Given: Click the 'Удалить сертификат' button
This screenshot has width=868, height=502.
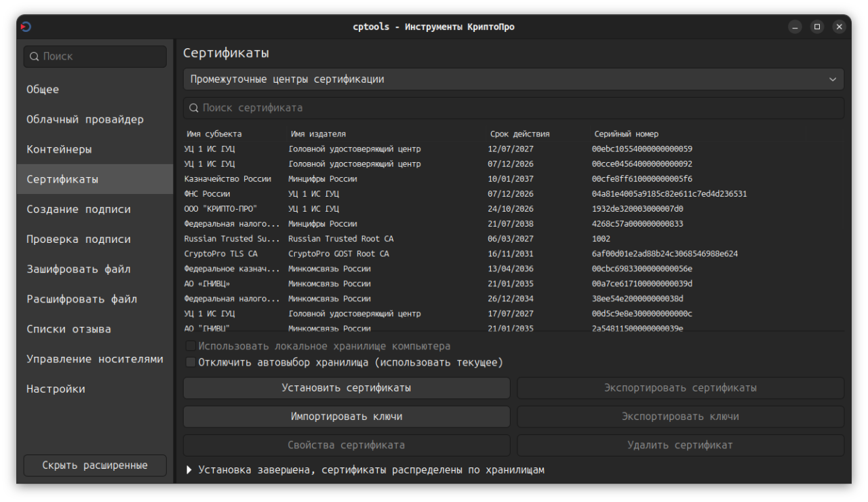Looking at the screenshot, I should coord(681,445).
